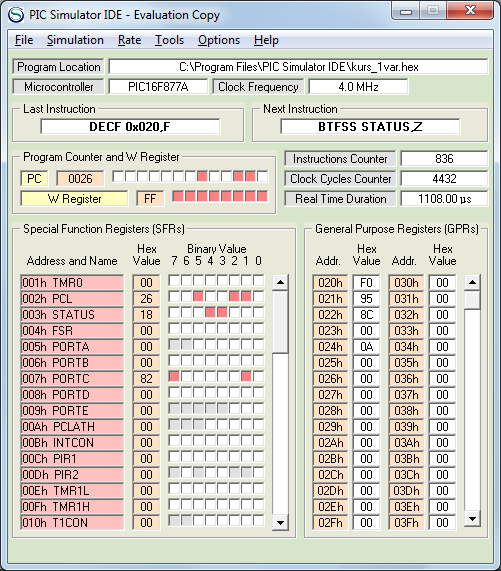
Task: Click the Real Time Duration 1108.00 µs value
Action: [x=444, y=198]
